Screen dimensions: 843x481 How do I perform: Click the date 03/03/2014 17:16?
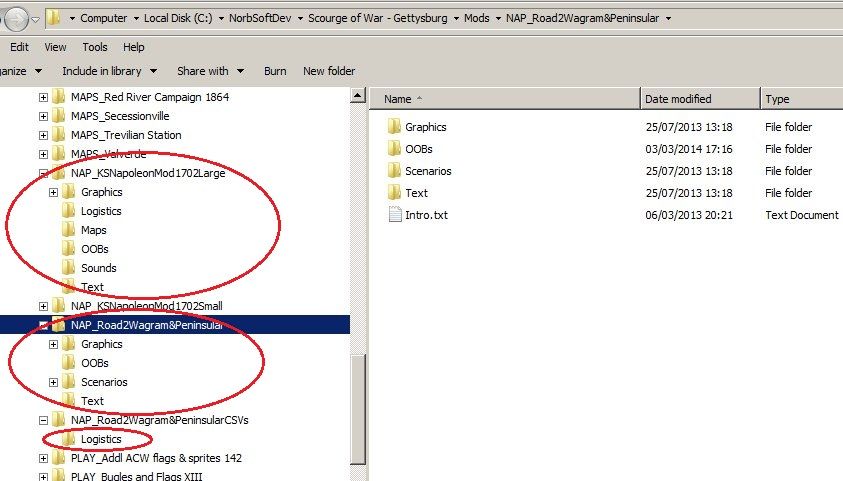pos(689,149)
